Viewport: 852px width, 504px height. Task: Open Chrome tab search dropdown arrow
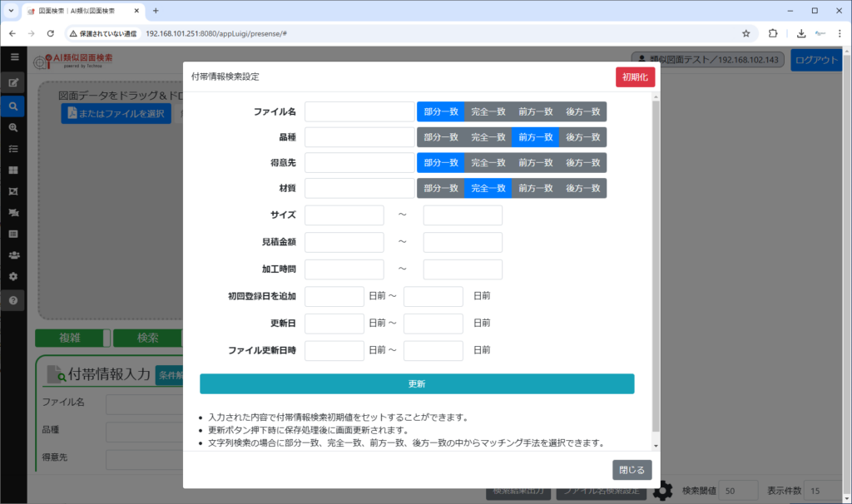coord(11,11)
